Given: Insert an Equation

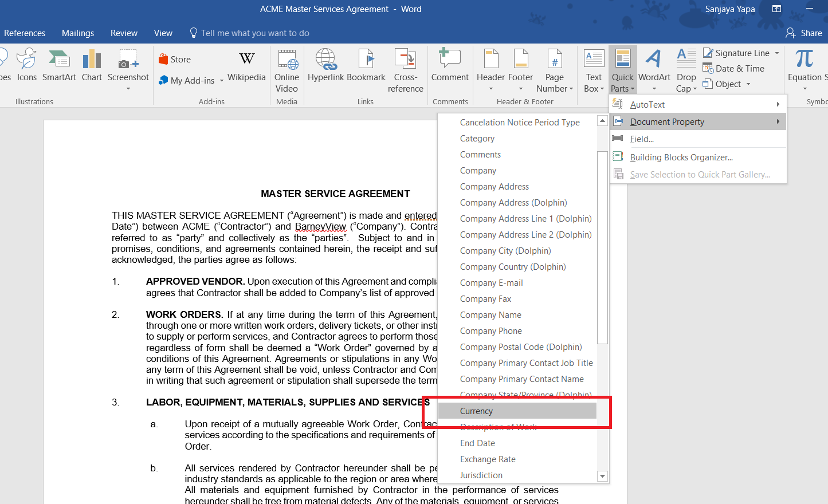Looking at the screenshot, I should pos(805,70).
